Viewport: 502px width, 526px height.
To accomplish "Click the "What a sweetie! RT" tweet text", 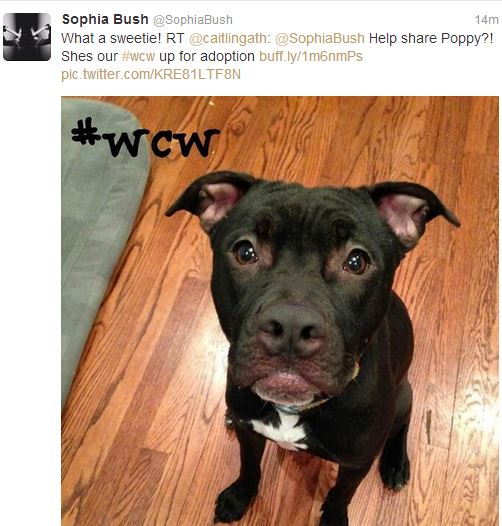I will click(x=123, y=38).
